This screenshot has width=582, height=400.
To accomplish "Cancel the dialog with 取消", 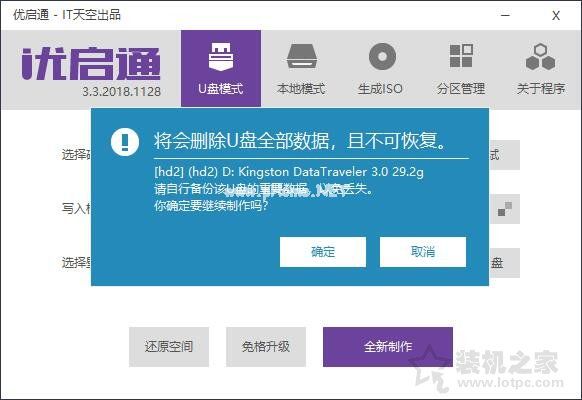I will pyautogui.click(x=423, y=252).
